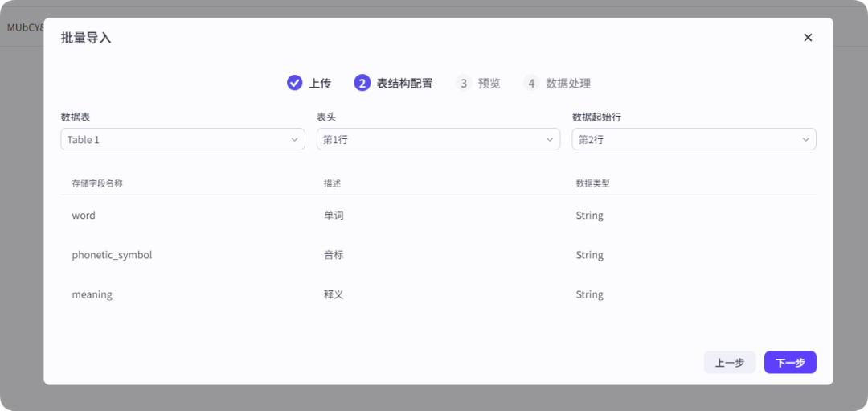Open the 数据表 dropdown showing Table 1

click(x=182, y=140)
